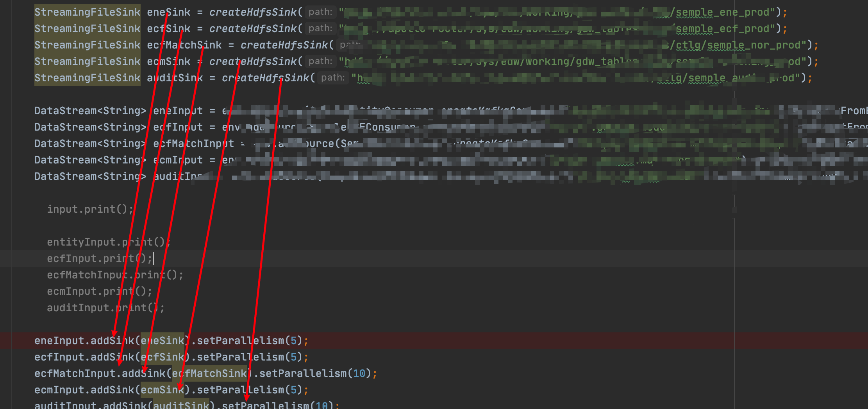Select ecfInput variable in its DataStream declaration
Viewport: 868px width, 409px height.
[x=178, y=127]
